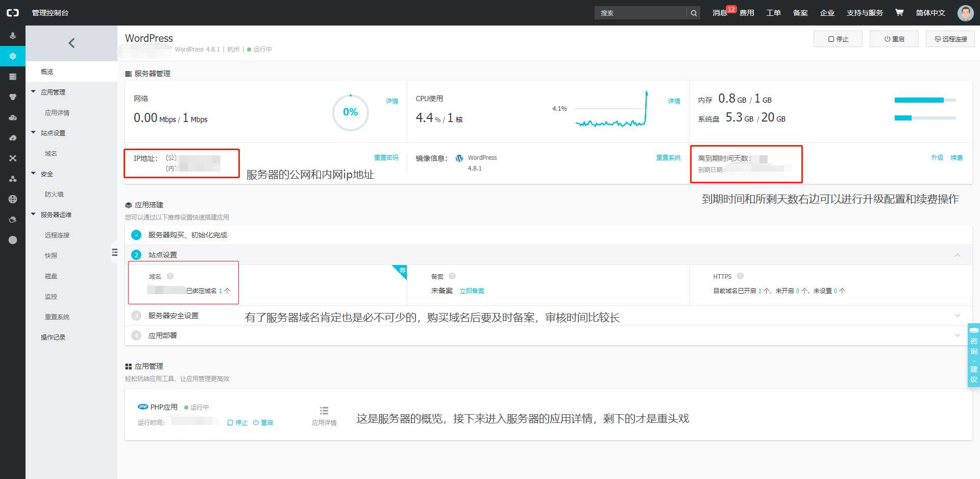Open the 咨询·建议 floating widget
The height and width of the screenshot is (479, 980).
point(974,355)
